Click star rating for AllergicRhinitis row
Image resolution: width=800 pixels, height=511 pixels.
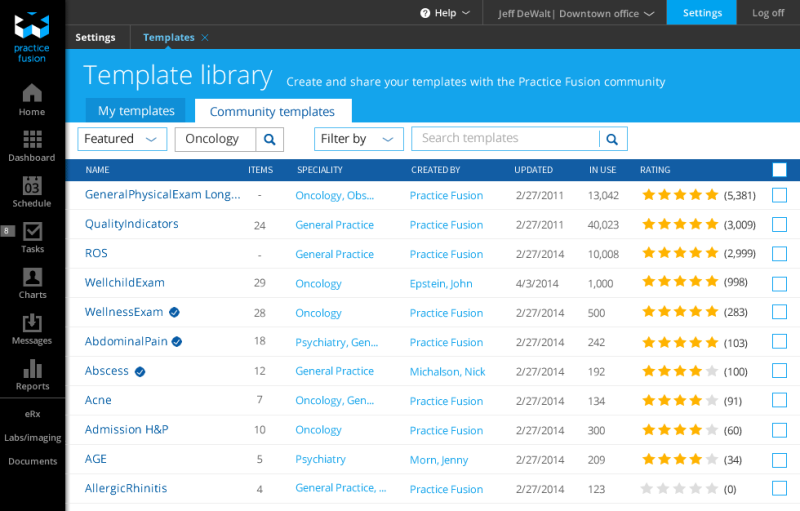pos(680,489)
